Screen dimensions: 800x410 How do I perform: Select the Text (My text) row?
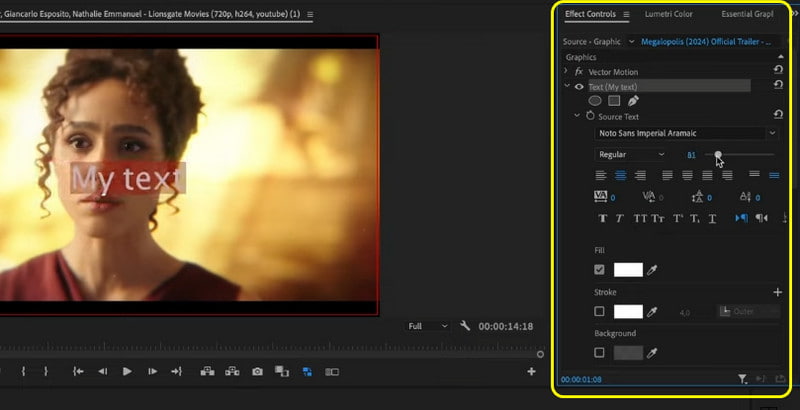(x=669, y=87)
